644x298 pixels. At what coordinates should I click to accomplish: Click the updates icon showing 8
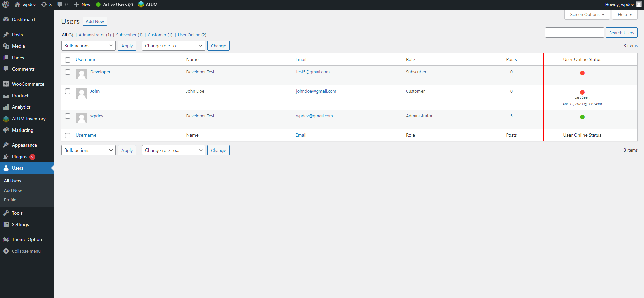click(44, 4)
